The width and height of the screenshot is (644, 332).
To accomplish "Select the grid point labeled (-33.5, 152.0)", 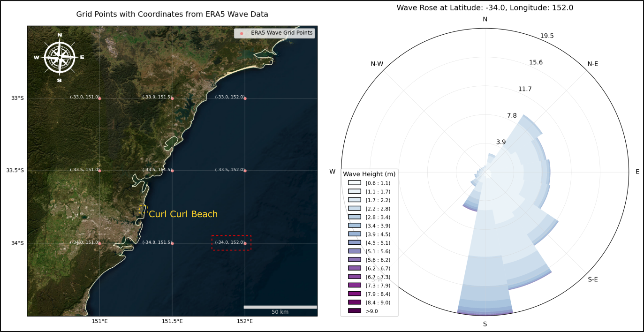I will [245, 170].
